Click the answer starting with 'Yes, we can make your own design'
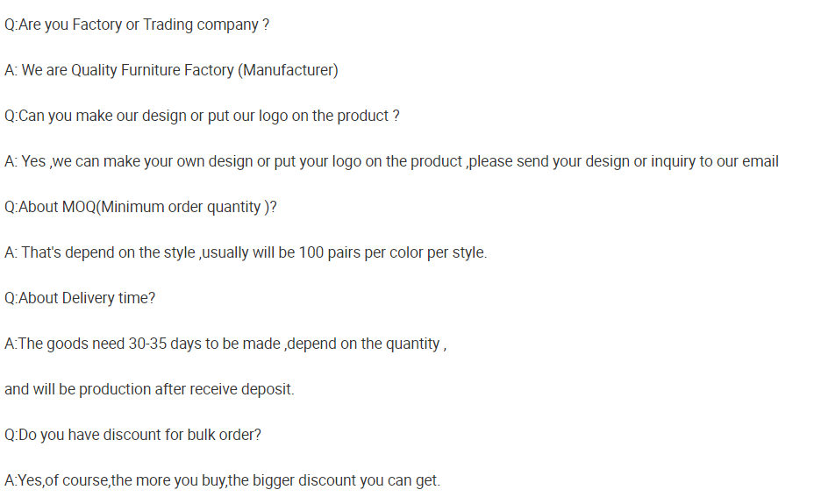Viewport: 814px width, 504px height. coord(391,162)
